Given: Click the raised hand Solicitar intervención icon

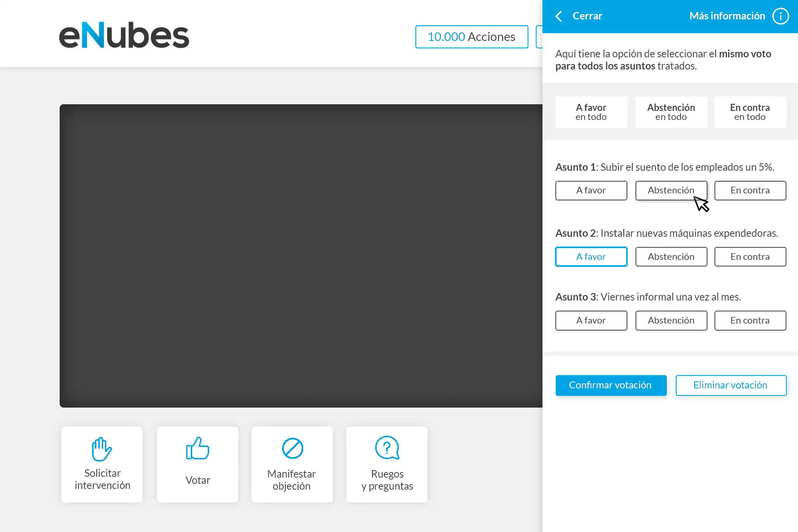Looking at the screenshot, I should pos(102,449).
